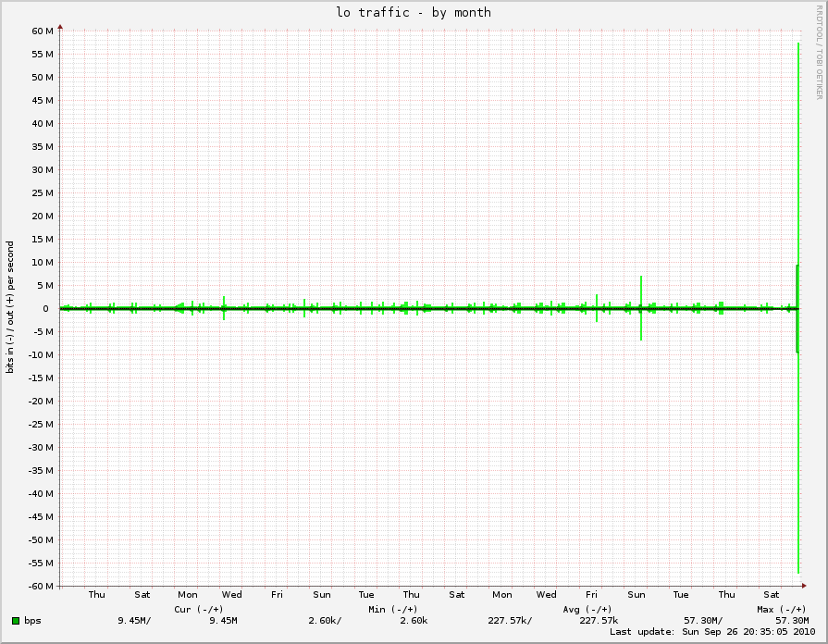
Task: Select the current inbound value "9.45M/"
Action: [134, 621]
